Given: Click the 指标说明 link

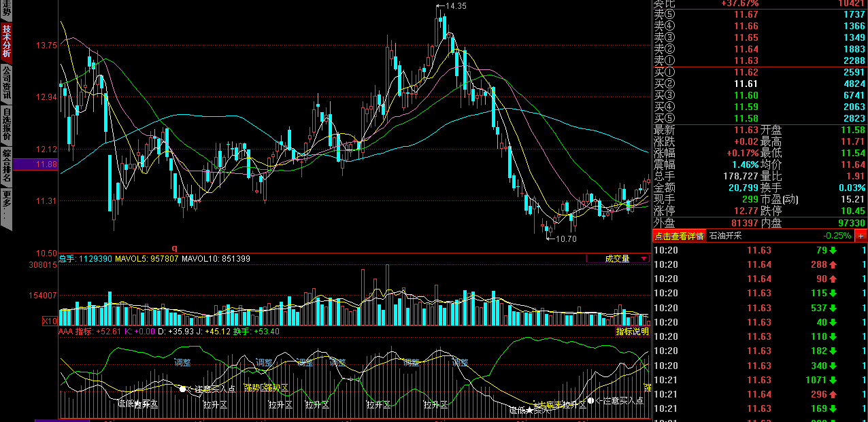Looking at the screenshot, I should point(632,332).
